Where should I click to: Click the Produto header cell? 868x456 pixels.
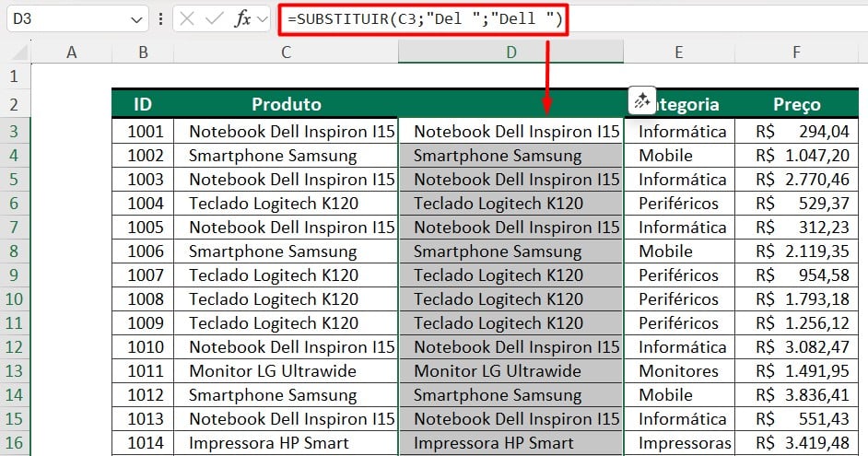click(286, 104)
